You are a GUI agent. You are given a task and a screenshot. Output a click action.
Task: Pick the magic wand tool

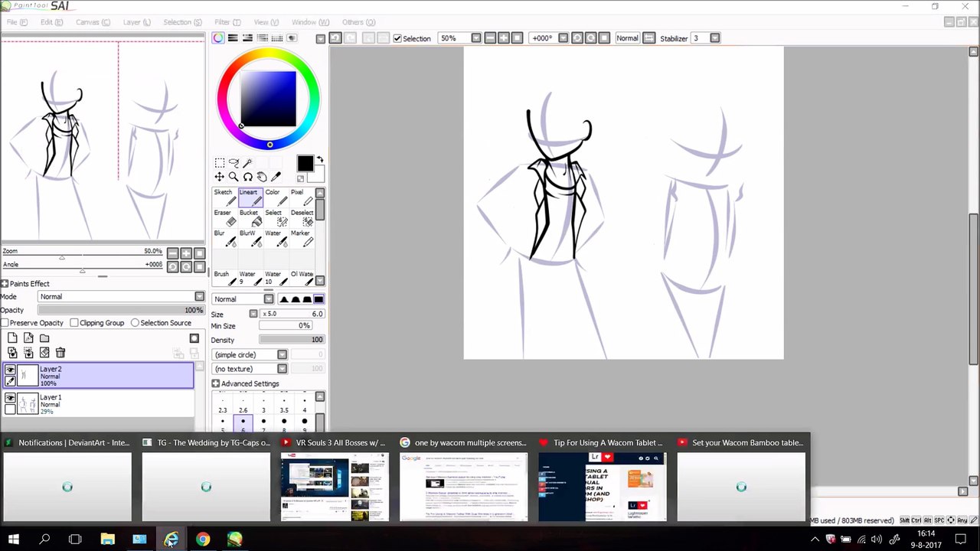point(247,163)
